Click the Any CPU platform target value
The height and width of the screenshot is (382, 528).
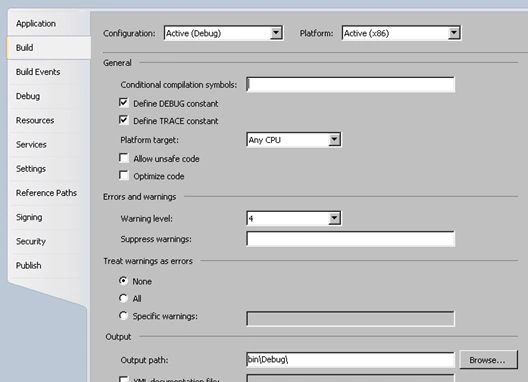pyautogui.click(x=264, y=140)
